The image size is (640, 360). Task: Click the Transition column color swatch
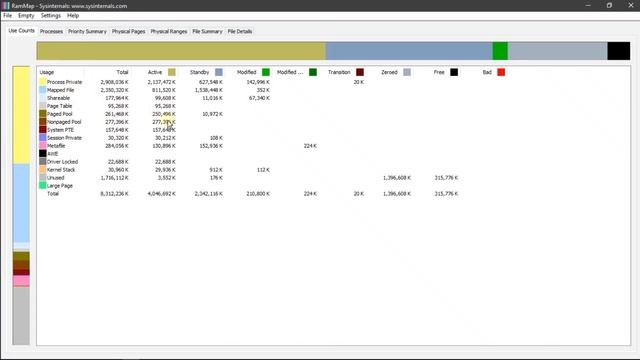(x=360, y=72)
